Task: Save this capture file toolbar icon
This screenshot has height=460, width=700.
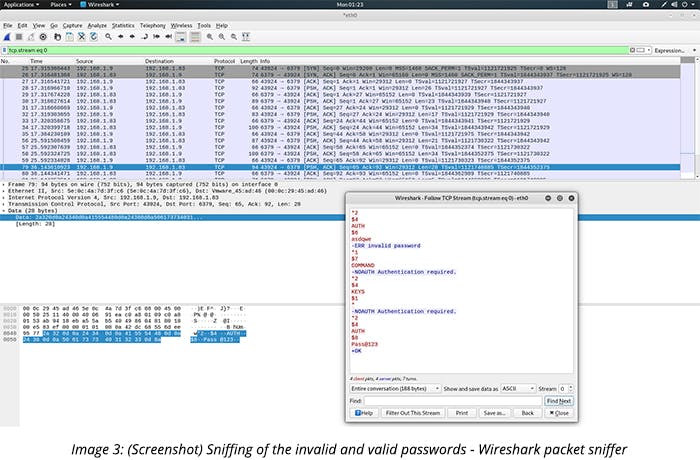Action: coord(70,37)
